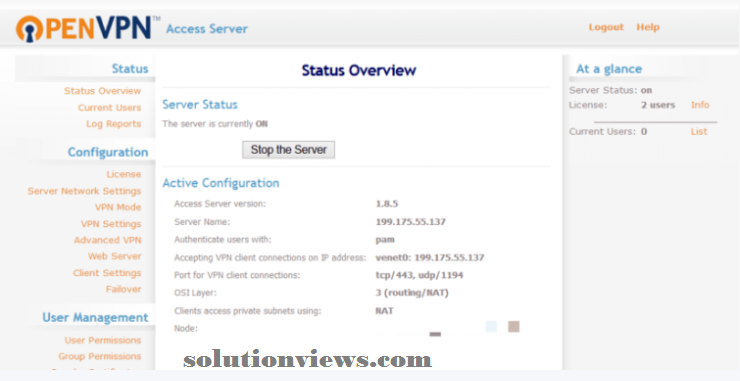740x381 pixels.
Task: Open the License configuration page
Action: click(x=124, y=174)
